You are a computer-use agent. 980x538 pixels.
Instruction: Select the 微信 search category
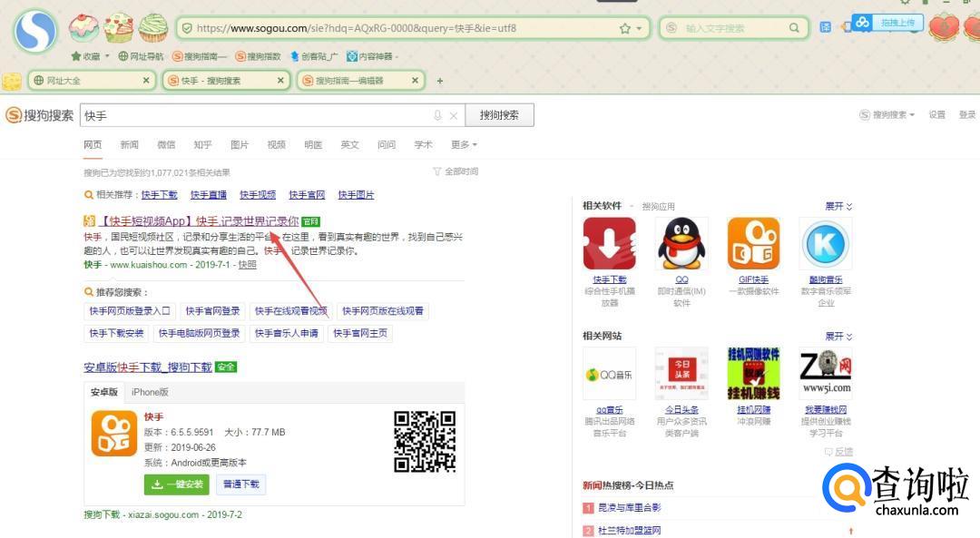[166, 144]
